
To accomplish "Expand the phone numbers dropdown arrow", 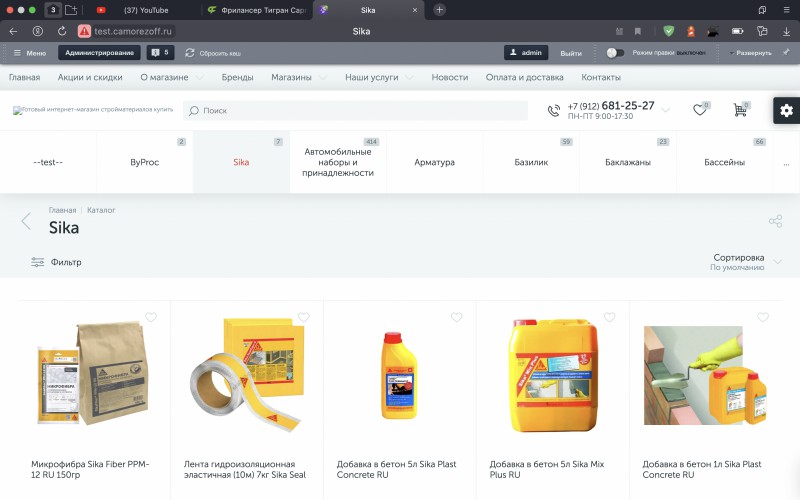I will [x=665, y=110].
